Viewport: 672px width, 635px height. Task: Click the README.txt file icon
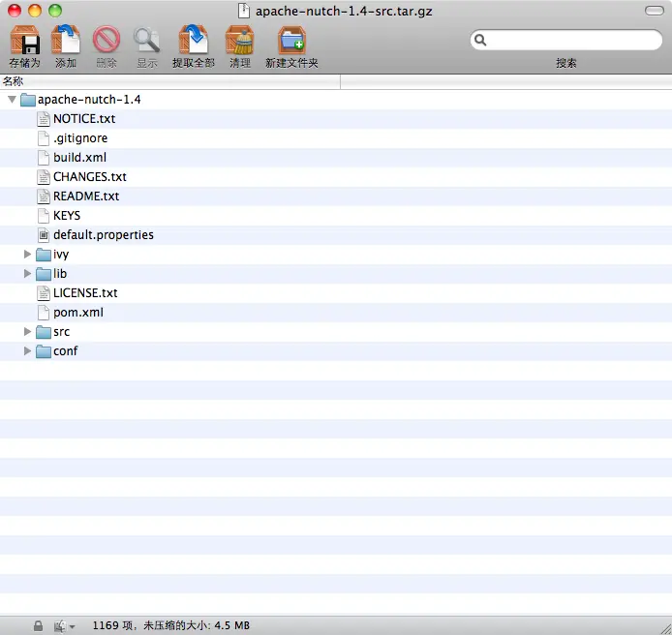[44, 196]
